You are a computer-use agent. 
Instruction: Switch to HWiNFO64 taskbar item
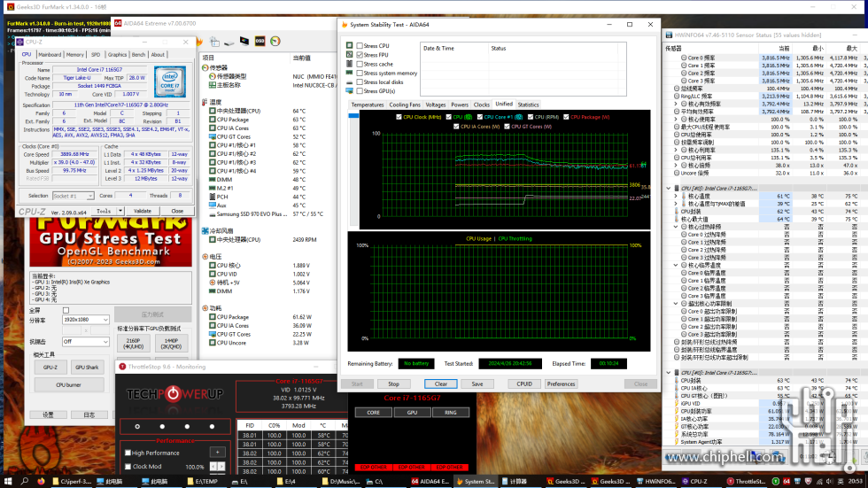click(x=655, y=482)
